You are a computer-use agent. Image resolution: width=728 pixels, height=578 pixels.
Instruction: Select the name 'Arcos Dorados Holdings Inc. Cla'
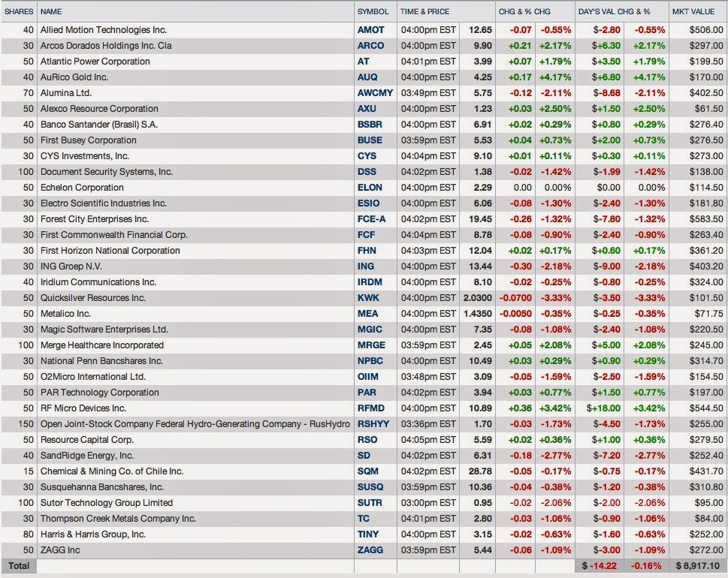click(106, 46)
